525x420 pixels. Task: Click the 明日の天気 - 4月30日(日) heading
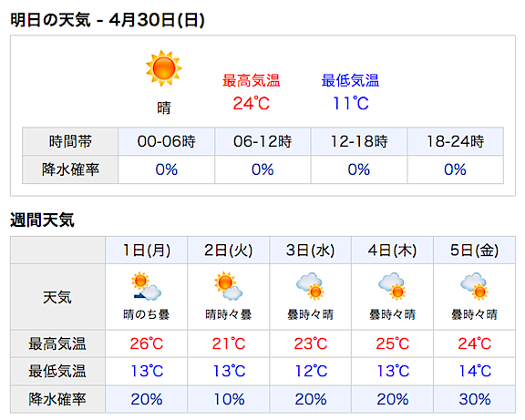click(108, 20)
